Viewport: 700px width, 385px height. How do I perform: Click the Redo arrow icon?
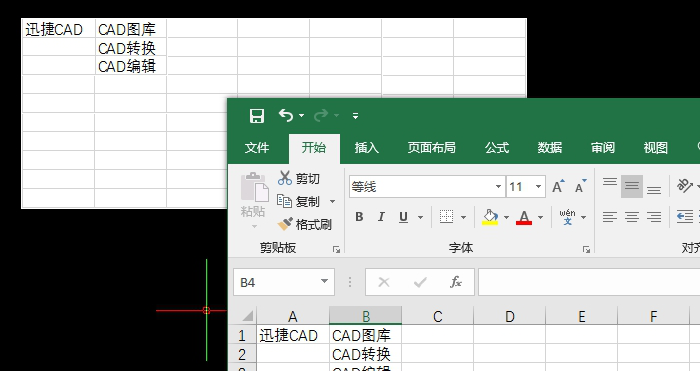321,116
